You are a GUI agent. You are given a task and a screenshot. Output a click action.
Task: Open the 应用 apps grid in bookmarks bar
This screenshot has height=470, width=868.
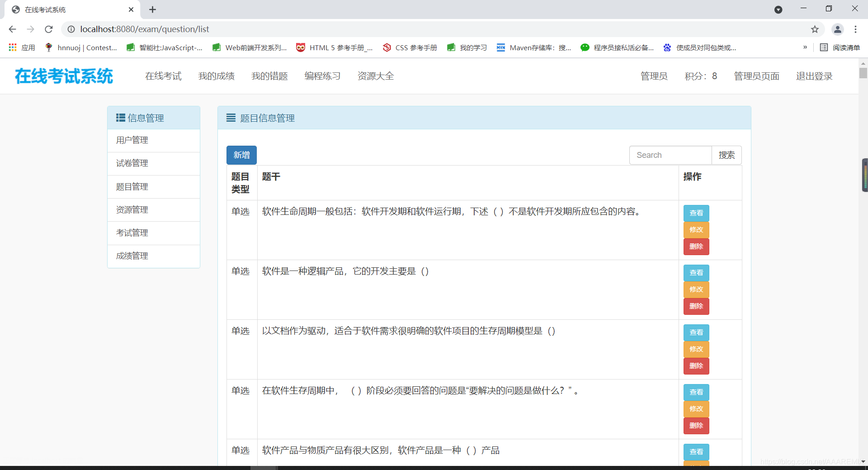point(22,47)
